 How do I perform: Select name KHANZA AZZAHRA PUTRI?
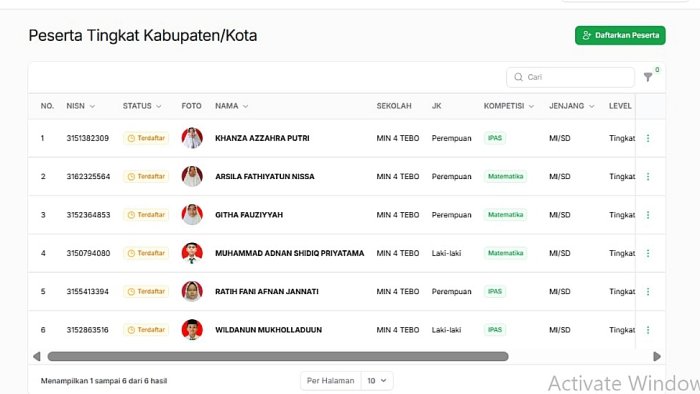point(262,138)
